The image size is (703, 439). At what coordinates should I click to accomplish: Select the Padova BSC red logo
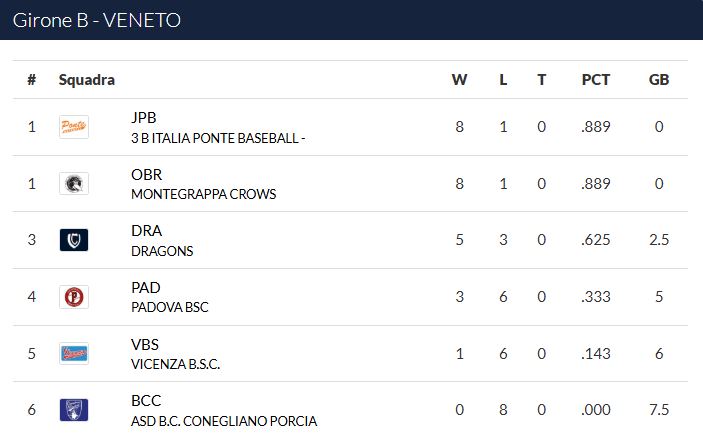pyautogui.click(x=74, y=297)
